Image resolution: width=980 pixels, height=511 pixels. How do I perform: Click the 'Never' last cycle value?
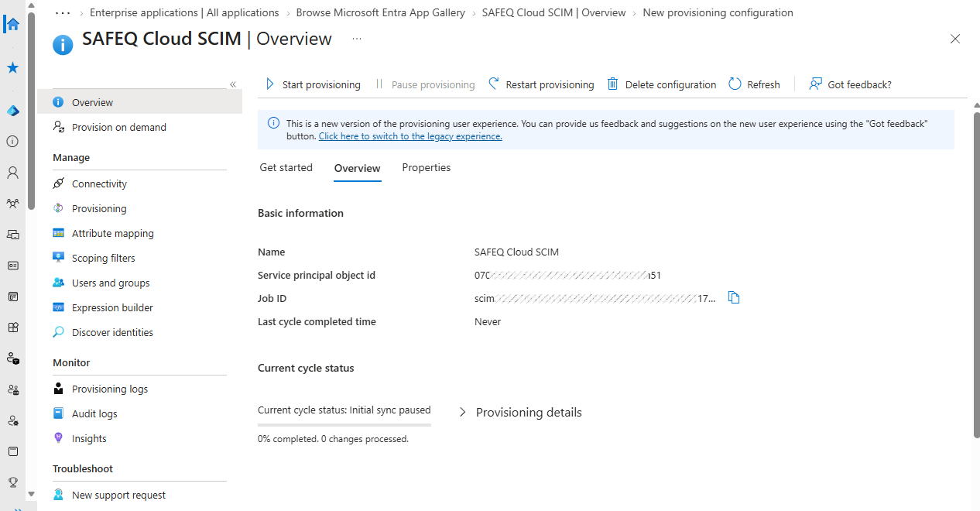[488, 322]
